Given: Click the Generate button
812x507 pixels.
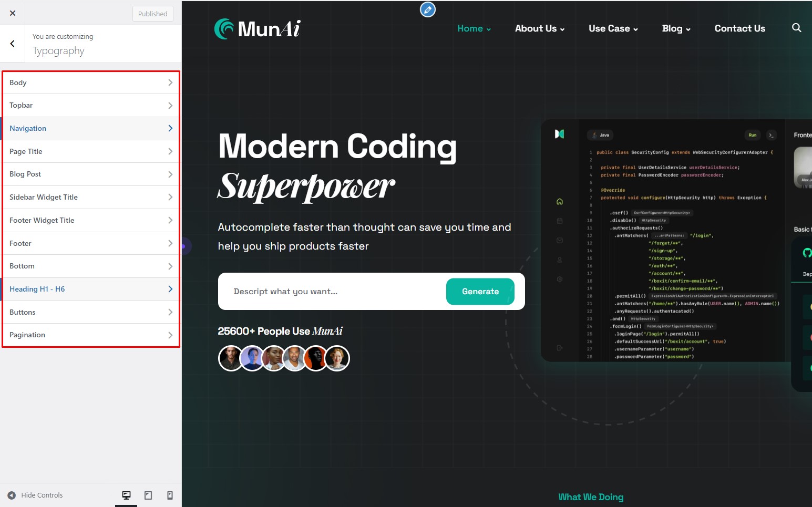Looking at the screenshot, I should [x=480, y=292].
